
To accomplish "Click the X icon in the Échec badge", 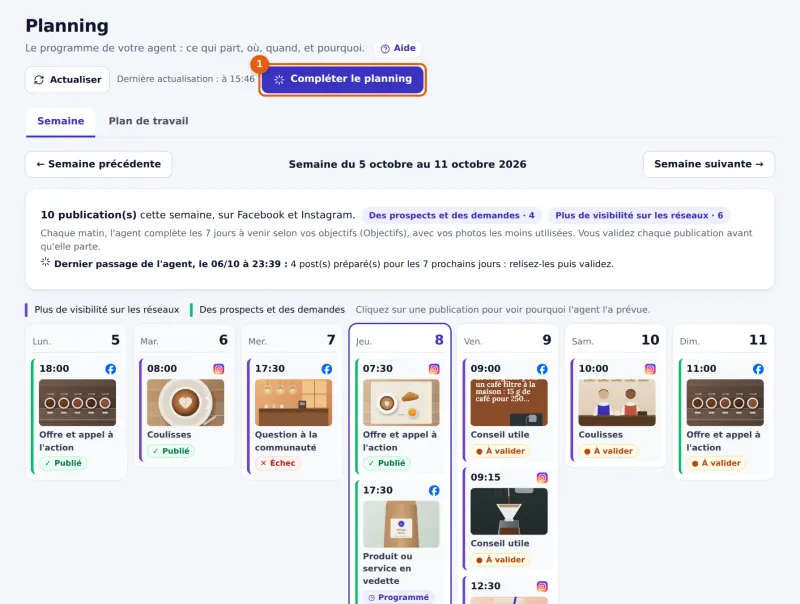I will [x=263, y=463].
